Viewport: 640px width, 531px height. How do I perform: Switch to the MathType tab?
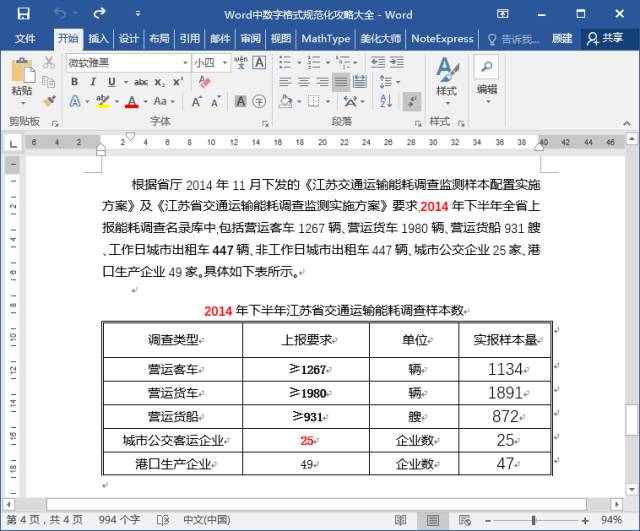coord(325,39)
